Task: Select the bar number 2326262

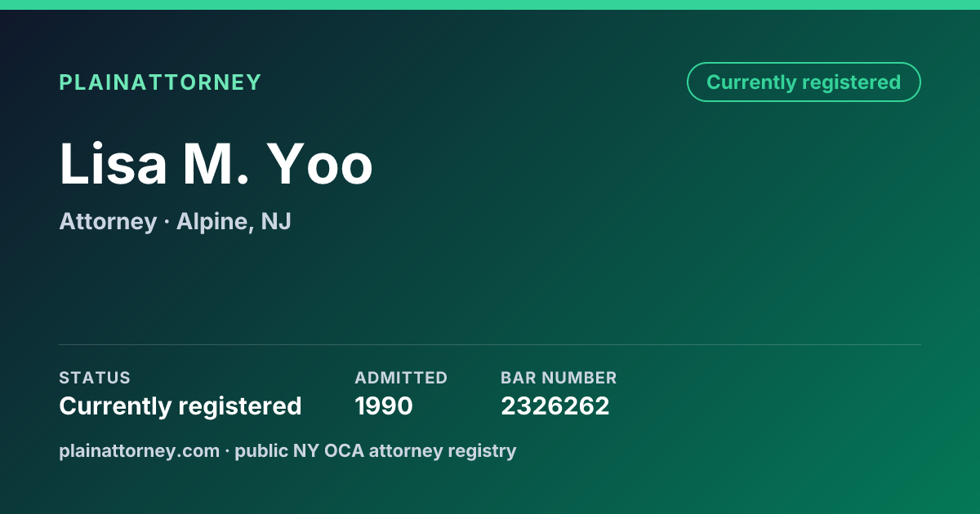Action: (555, 405)
